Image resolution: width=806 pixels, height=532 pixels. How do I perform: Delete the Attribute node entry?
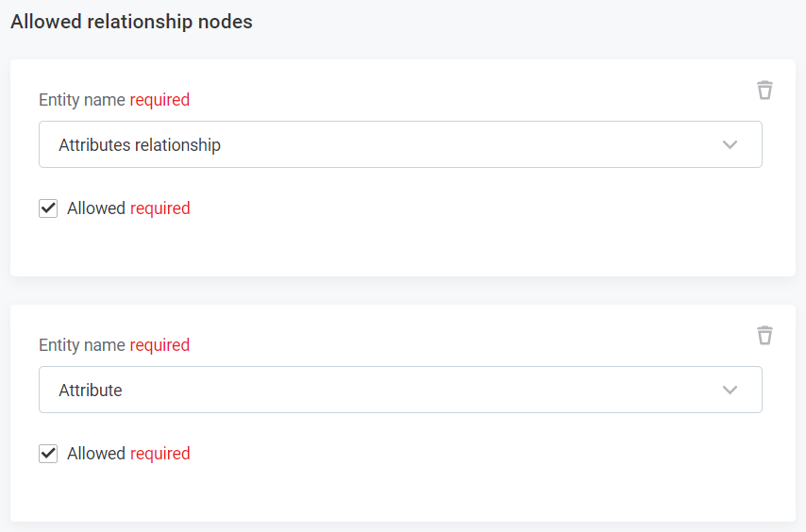click(764, 336)
